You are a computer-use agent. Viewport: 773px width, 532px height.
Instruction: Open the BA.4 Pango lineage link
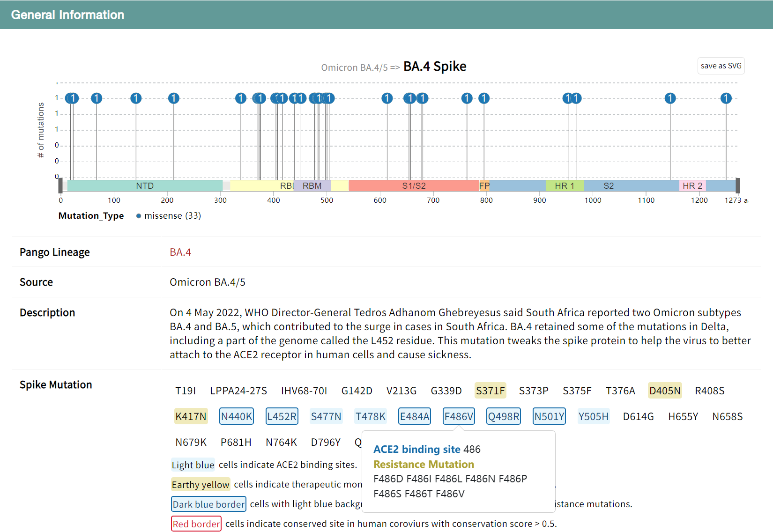(x=180, y=252)
